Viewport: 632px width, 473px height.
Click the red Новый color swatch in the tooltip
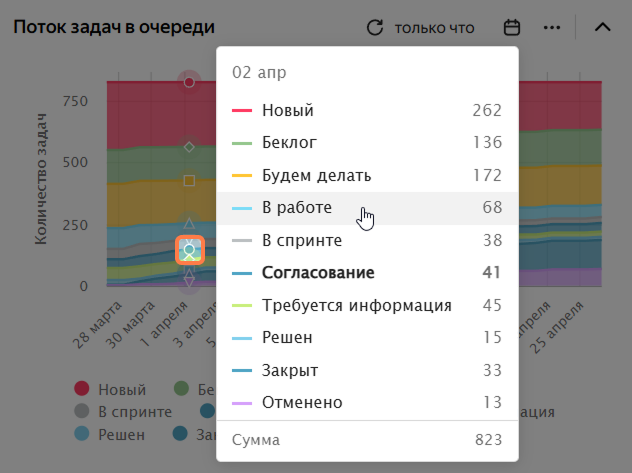(242, 110)
